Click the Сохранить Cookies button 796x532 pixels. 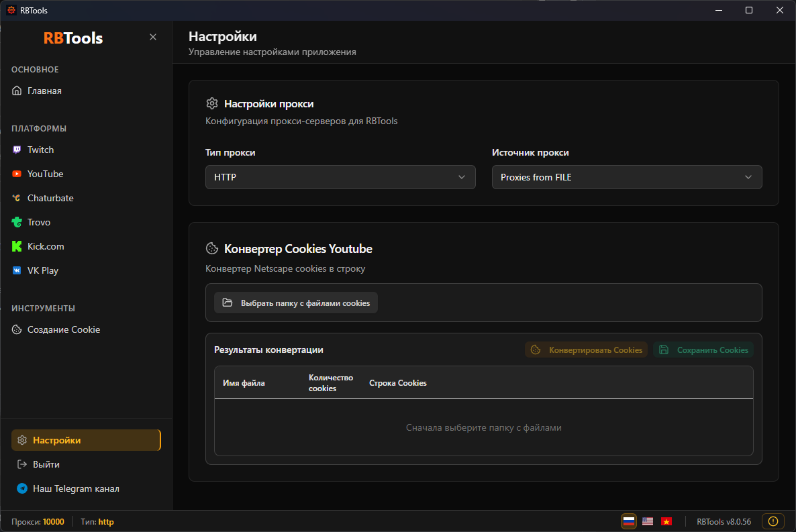[x=703, y=350]
